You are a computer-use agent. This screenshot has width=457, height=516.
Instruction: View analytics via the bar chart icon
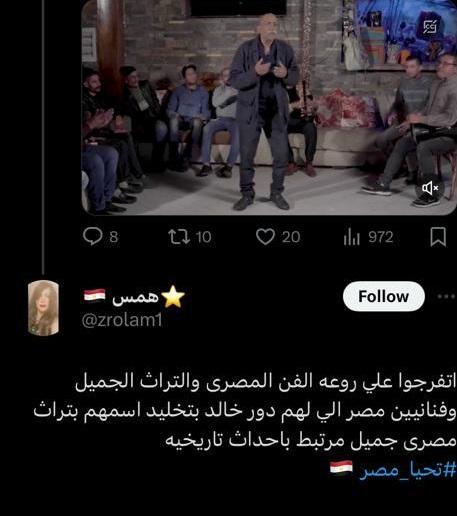pyautogui.click(x=352, y=237)
